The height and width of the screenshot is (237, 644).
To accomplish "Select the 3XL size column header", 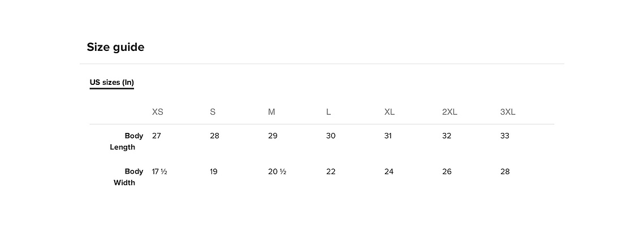I will click(508, 112).
